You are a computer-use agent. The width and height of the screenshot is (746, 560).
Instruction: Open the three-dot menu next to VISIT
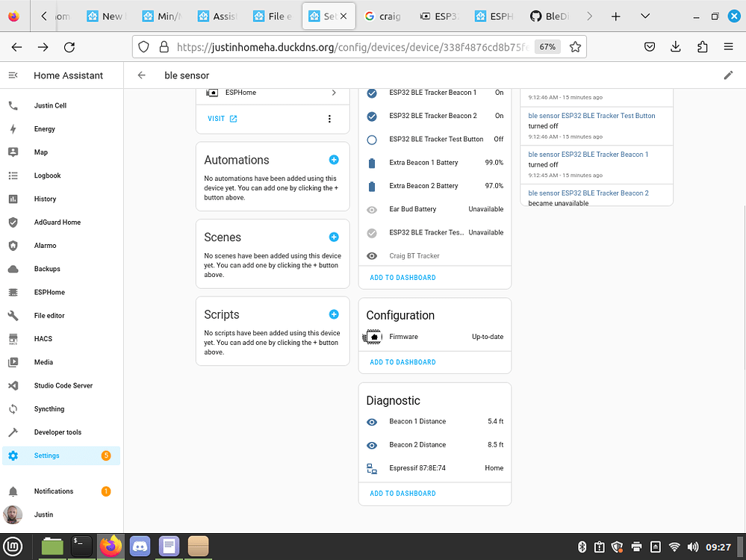click(329, 118)
